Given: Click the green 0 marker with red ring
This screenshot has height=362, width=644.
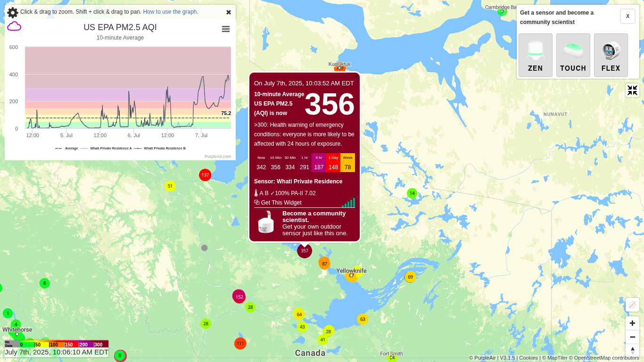Looking at the screenshot, I should [120, 355].
